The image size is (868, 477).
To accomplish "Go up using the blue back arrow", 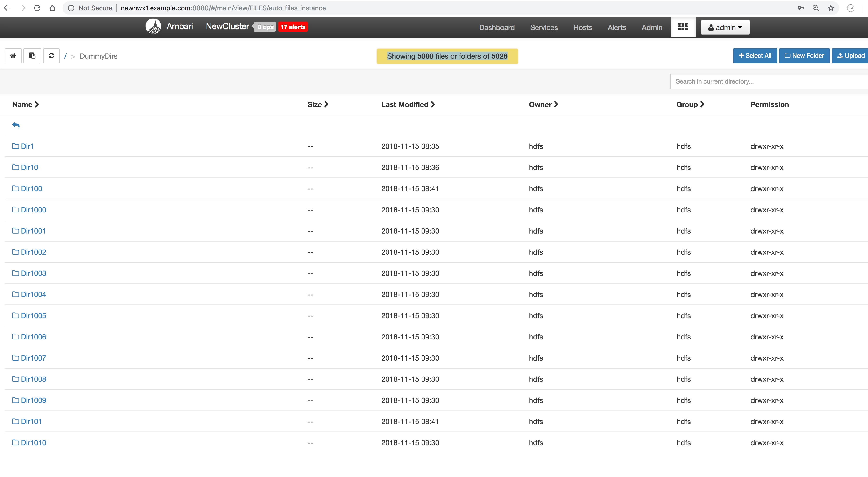I will [16, 126].
